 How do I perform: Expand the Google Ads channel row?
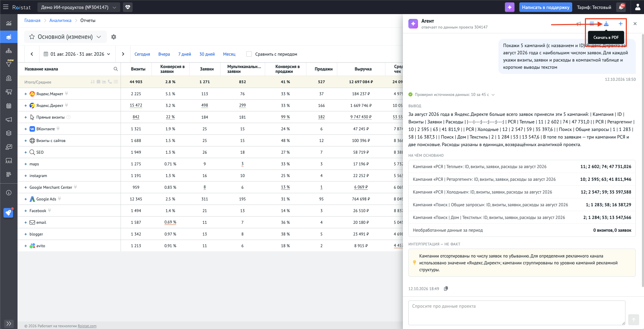tap(26, 199)
